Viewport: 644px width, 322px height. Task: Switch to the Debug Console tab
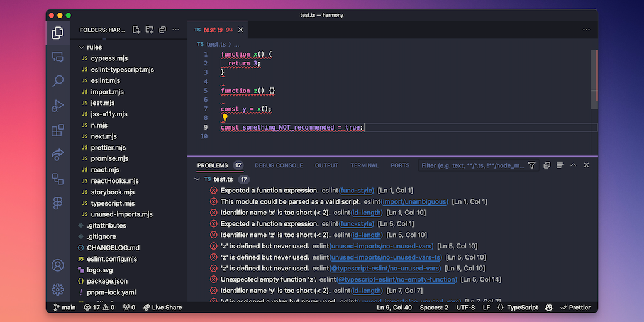pyautogui.click(x=279, y=165)
